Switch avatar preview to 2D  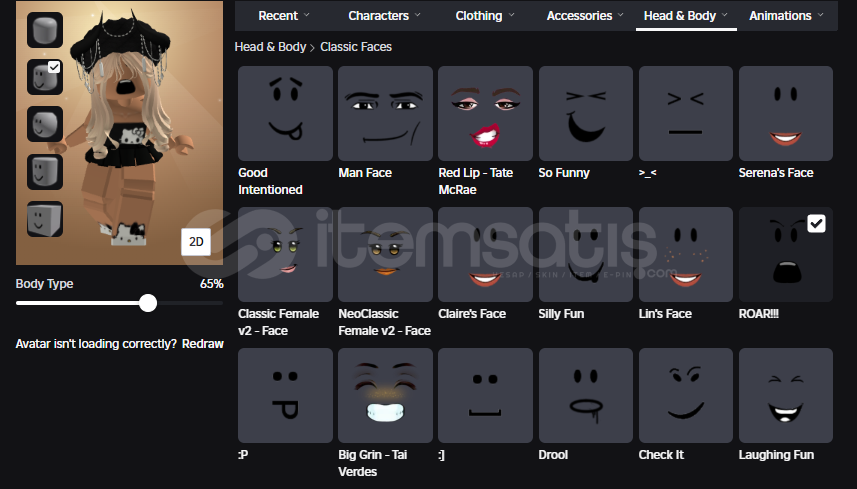pos(195,242)
